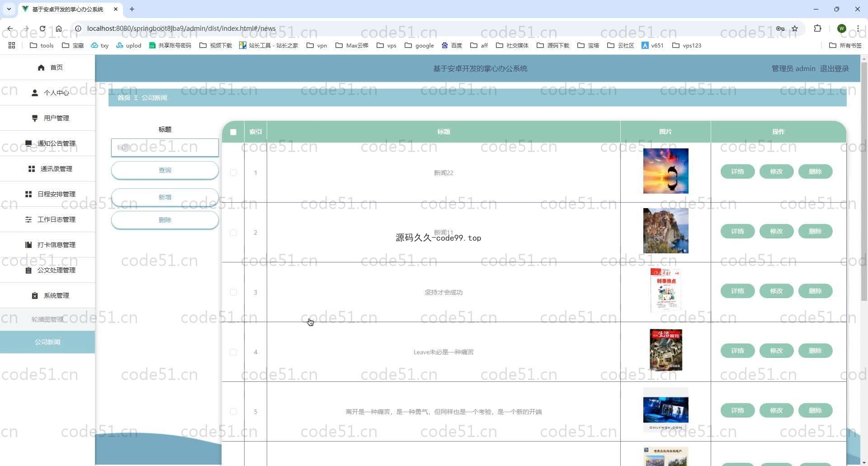
Task: Click the 首页 breadcrumb link
Action: [x=123, y=98]
